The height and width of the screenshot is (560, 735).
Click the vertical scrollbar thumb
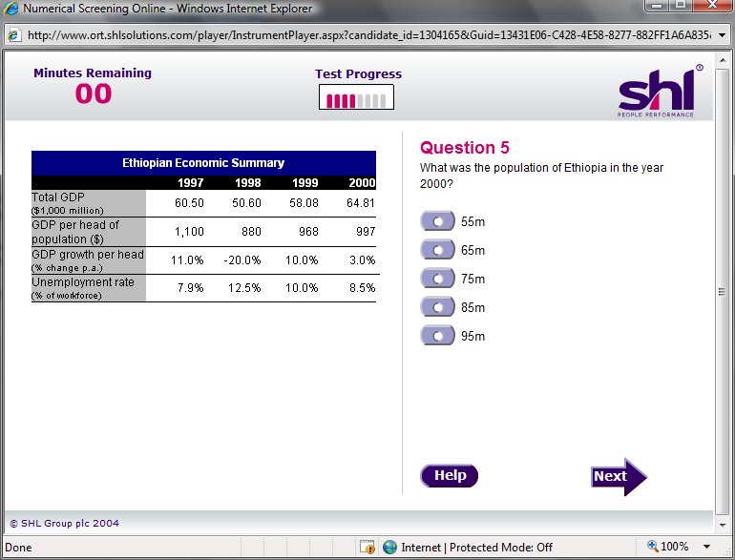pos(723,292)
